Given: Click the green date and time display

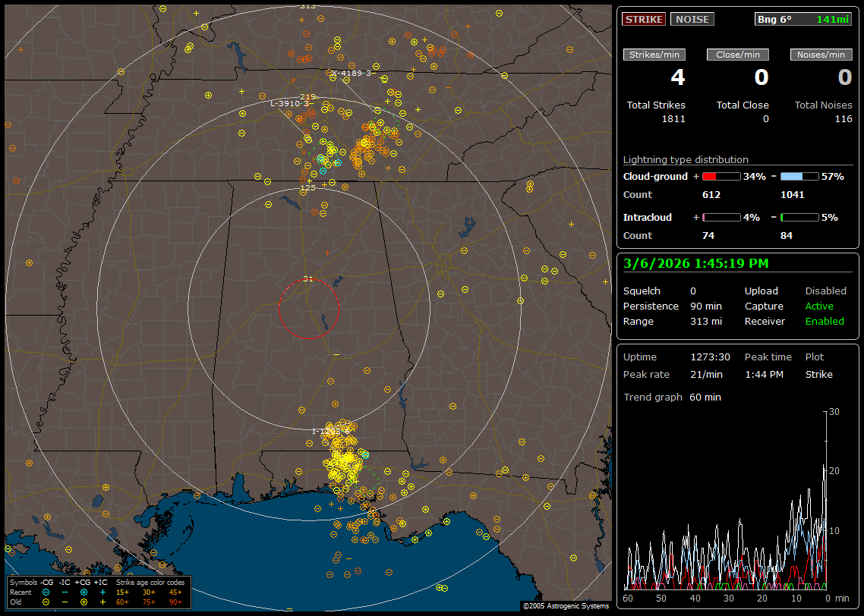Looking at the screenshot, I should [x=695, y=263].
